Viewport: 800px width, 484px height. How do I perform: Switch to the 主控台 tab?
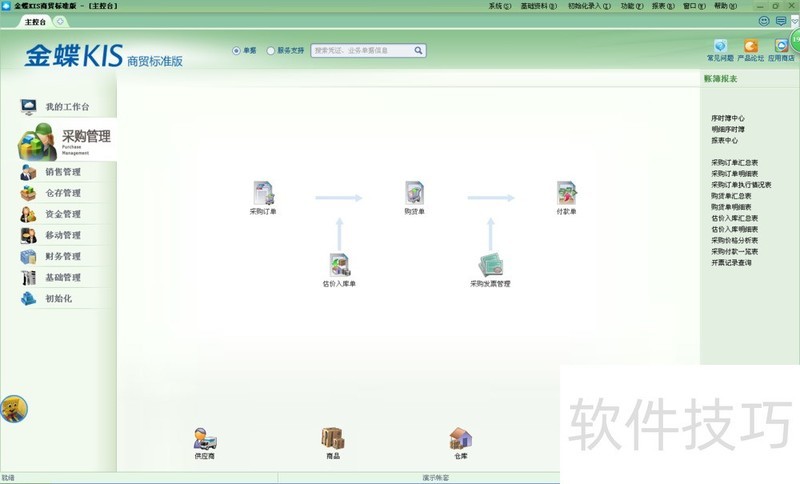pos(35,22)
